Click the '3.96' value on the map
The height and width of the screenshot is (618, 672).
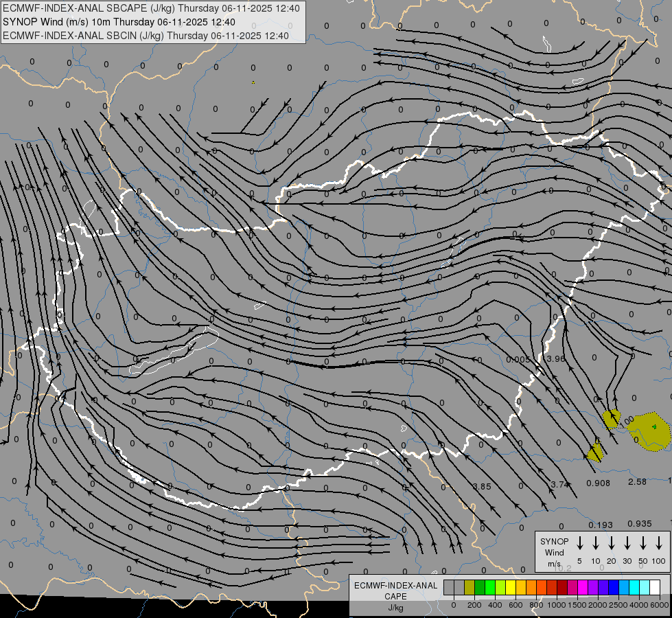[556, 359]
